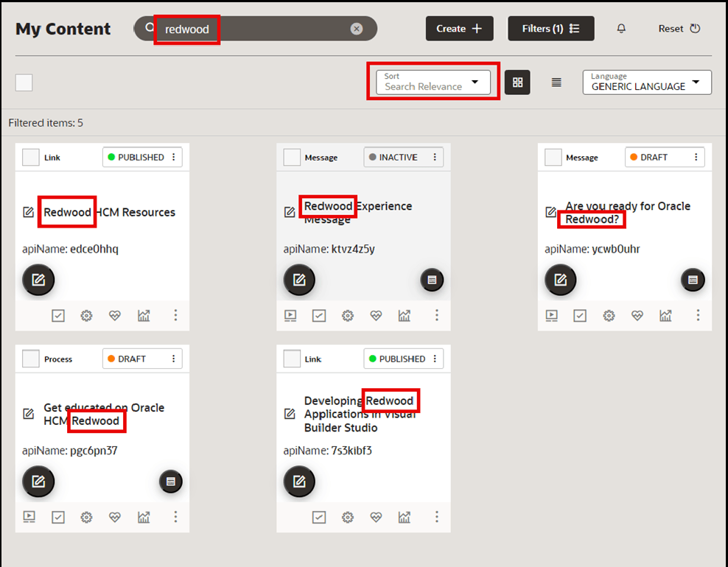
Task: Open the Filters (1) panel
Action: (x=550, y=29)
